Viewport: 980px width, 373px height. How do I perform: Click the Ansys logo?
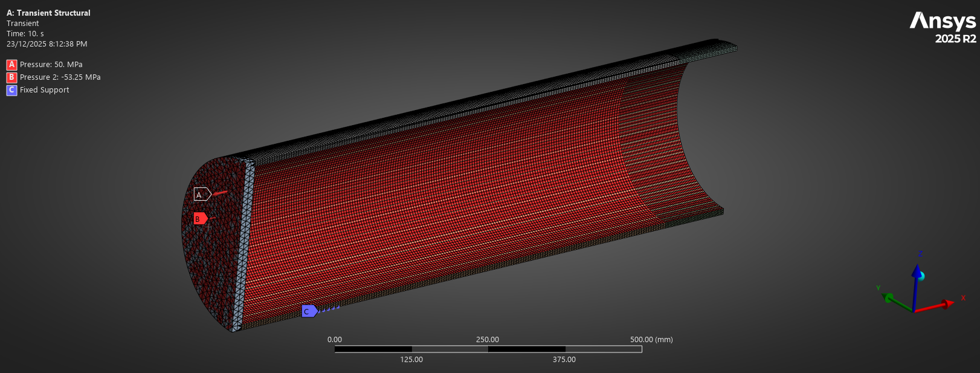(943, 21)
